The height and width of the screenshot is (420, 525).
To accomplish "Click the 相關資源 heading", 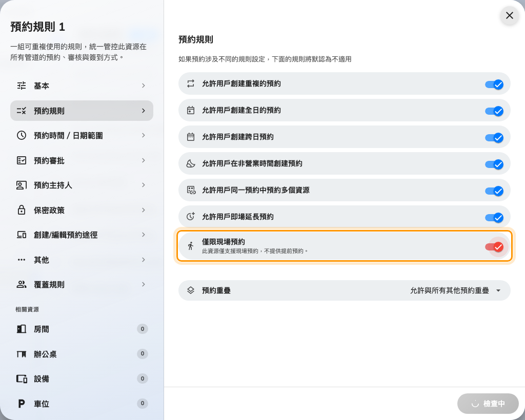I will coord(27,309).
